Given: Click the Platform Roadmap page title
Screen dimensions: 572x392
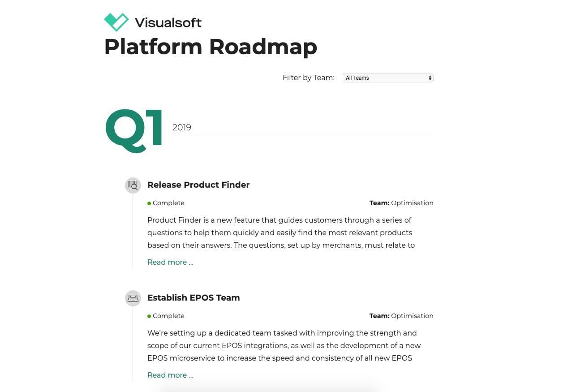Looking at the screenshot, I should [211, 47].
